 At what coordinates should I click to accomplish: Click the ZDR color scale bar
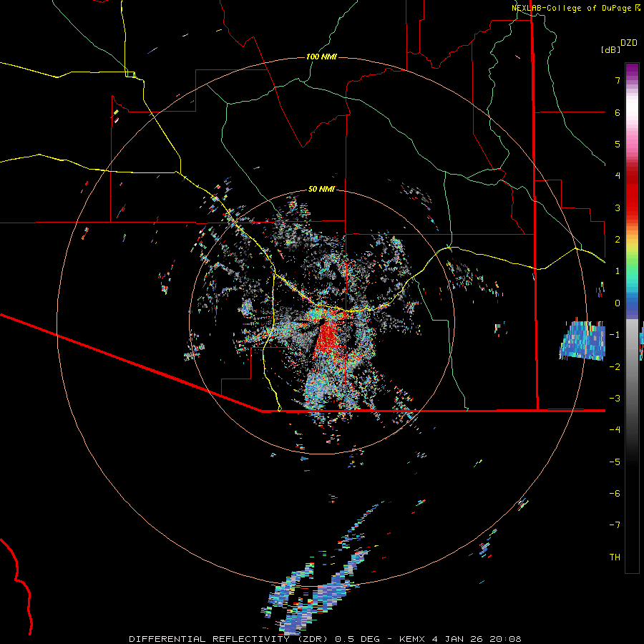click(x=632, y=318)
